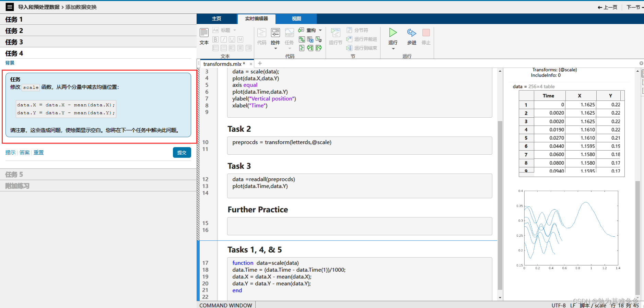Apply numbered list formatting
Screen dimensions: 644x308
click(224, 48)
